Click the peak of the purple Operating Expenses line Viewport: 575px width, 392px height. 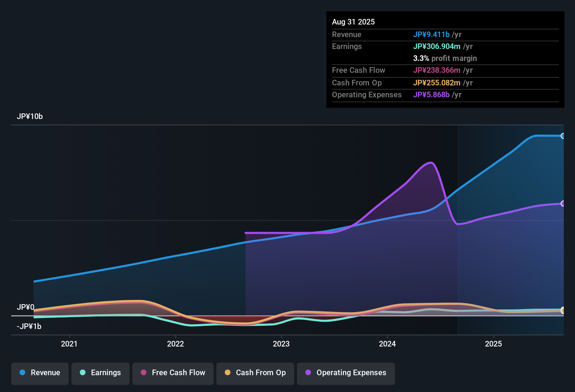pos(431,162)
